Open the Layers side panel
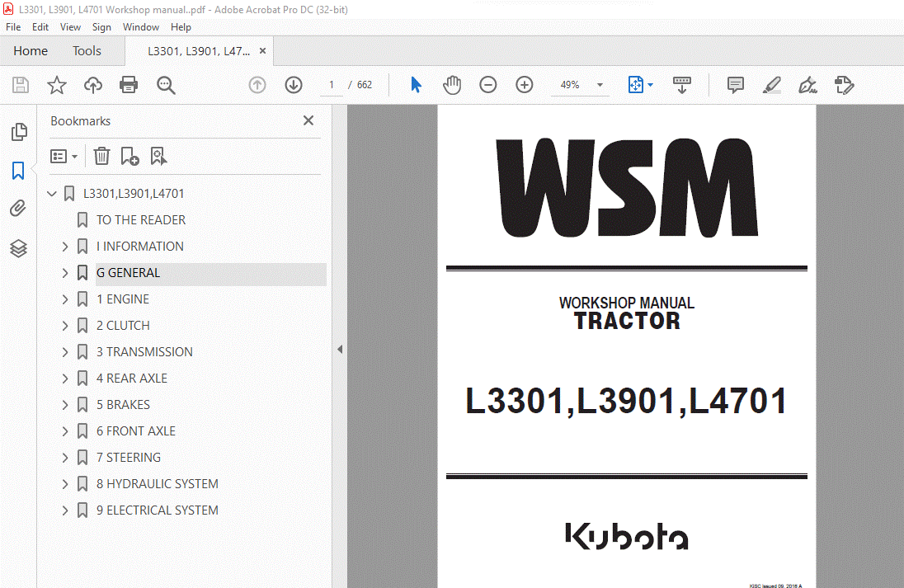904x588 pixels. [x=18, y=248]
